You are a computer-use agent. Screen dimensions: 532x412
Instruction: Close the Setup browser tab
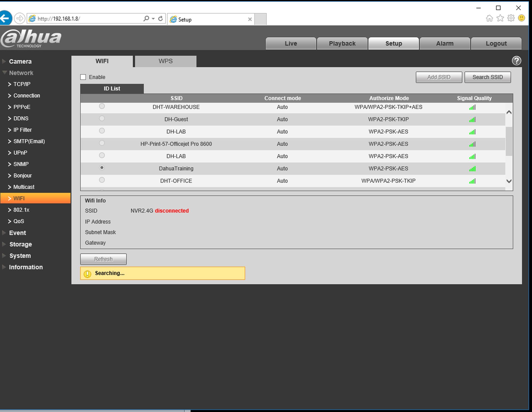[x=250, y=19]
